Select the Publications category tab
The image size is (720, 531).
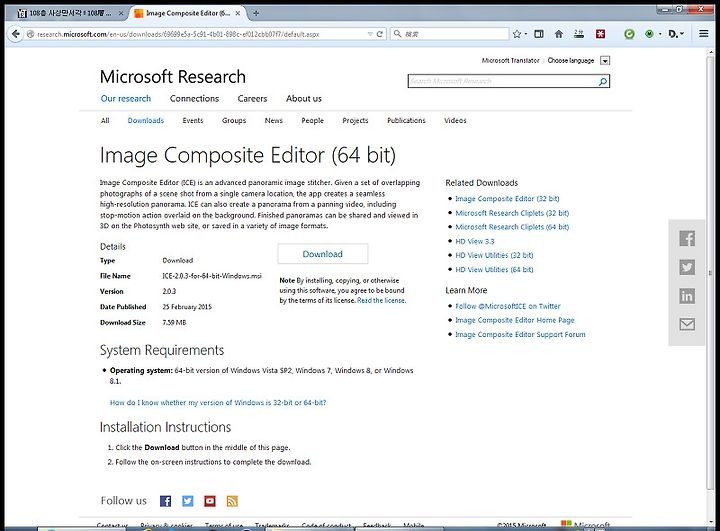click(x=406, y=120)
